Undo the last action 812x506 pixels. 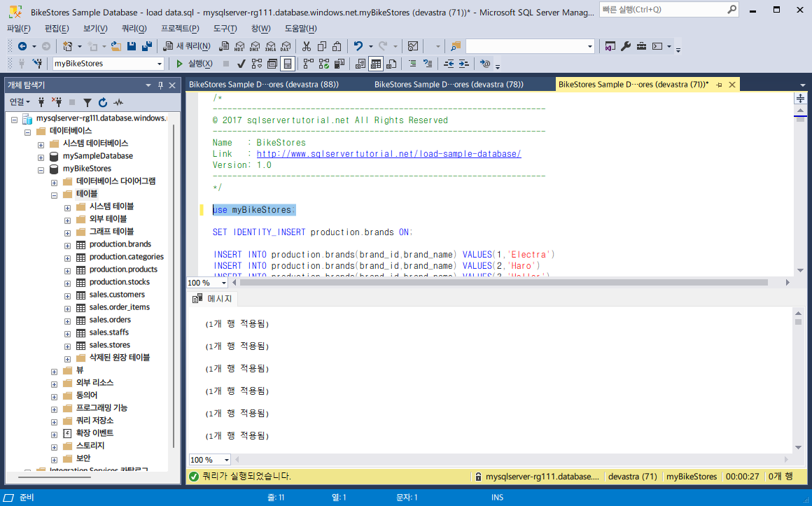tap(358, 47)
